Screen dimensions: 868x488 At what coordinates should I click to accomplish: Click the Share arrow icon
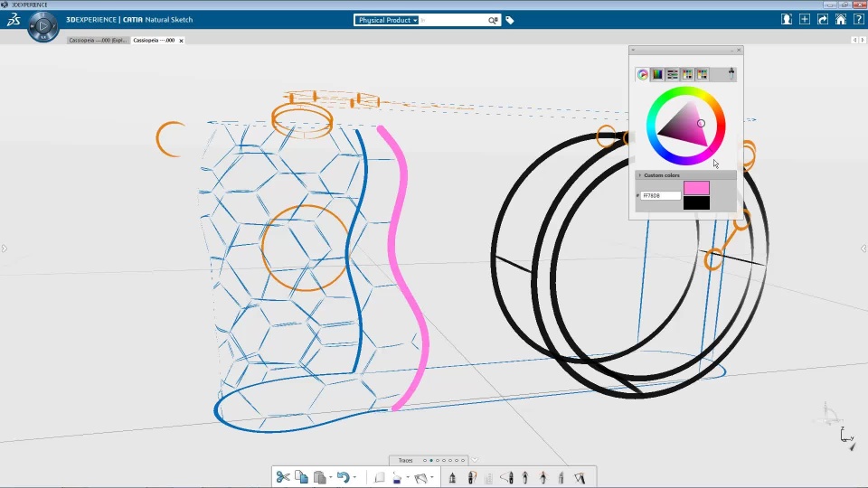coord(823,19)
